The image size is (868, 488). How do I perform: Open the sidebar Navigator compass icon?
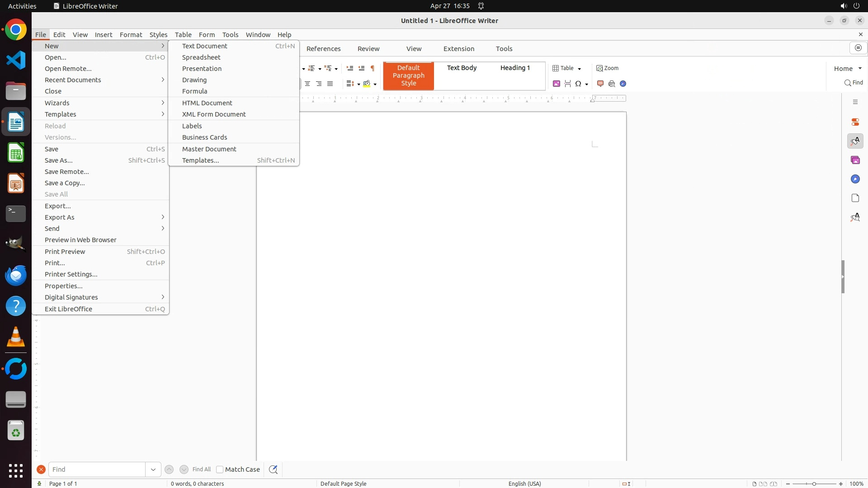pyautogui.click(x=855, y=179)
